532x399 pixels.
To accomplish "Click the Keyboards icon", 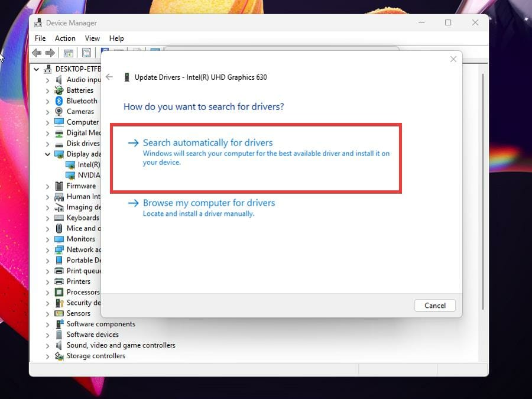I will tap(59, 218).
